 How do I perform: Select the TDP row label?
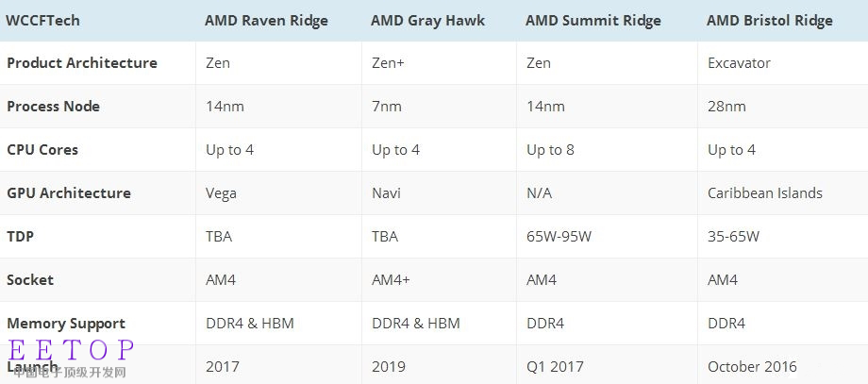pos(20,236)
